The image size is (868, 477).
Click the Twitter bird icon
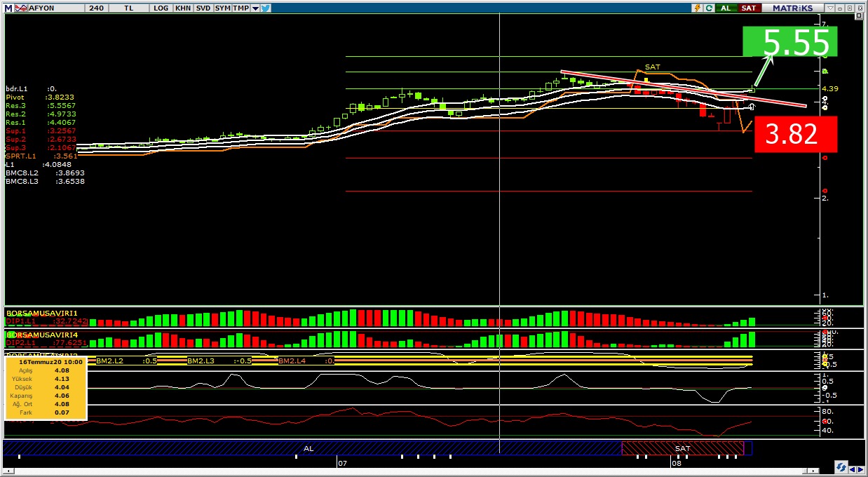tap(266, 8)
